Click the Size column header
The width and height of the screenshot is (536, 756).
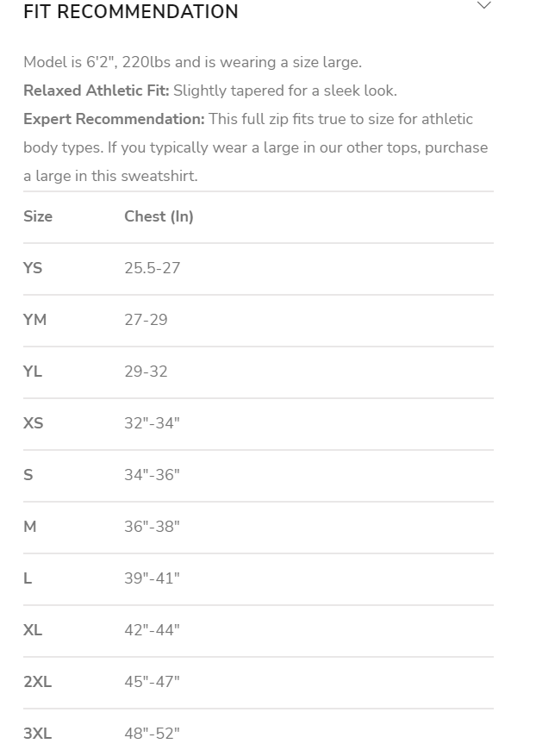(x=38, y=216)
